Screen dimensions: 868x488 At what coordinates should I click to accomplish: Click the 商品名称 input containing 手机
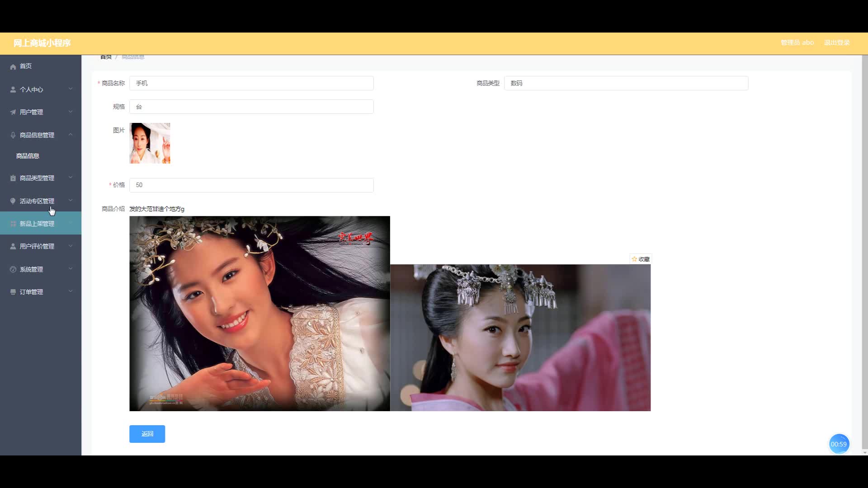[x=251, y=83]
